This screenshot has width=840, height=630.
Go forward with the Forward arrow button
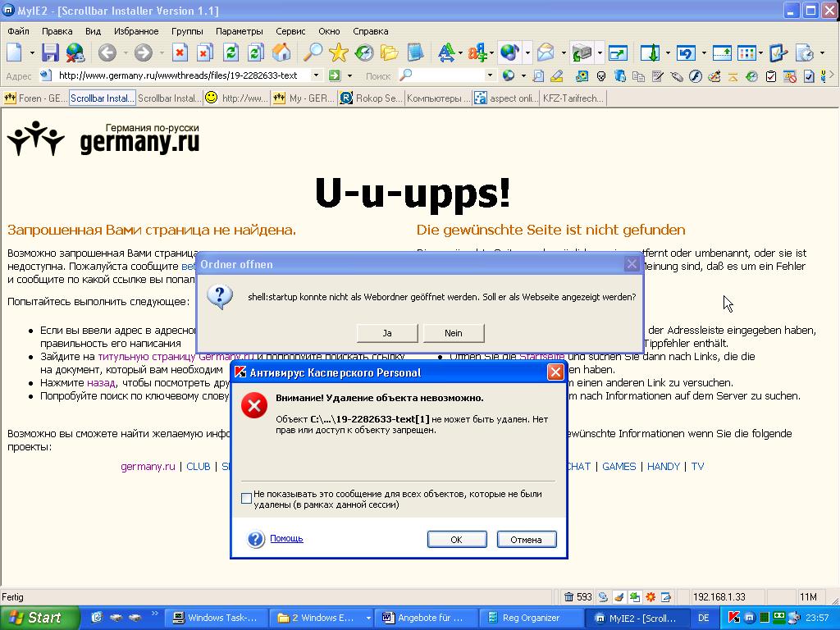pyautogui.click(x=143, y=52)
